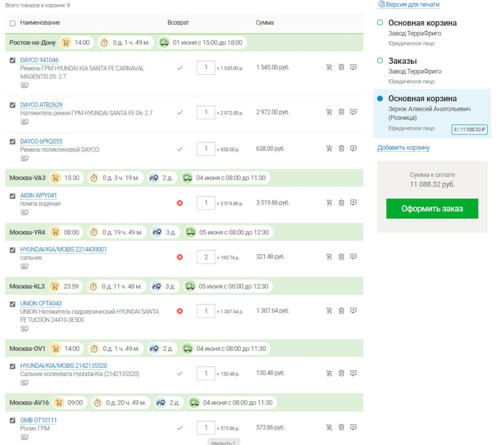Select Основная корзина Зерюк Алексей radio
Image resolution: width=504 pixels, height=445 pixels.
380,98
